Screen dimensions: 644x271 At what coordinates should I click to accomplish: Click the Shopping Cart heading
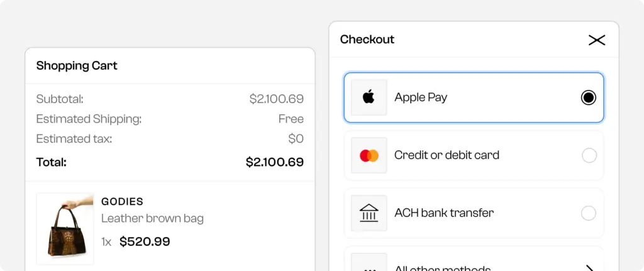(77, 65)
